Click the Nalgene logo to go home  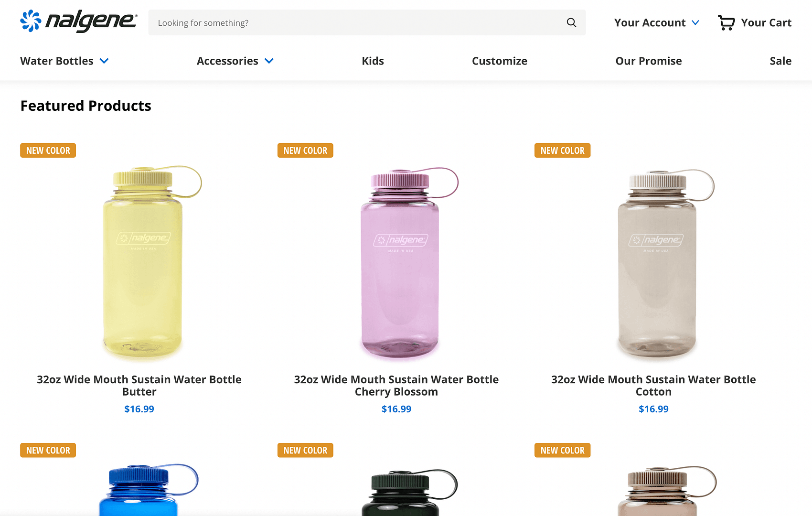pyautogui.click(x=78, y=21)
